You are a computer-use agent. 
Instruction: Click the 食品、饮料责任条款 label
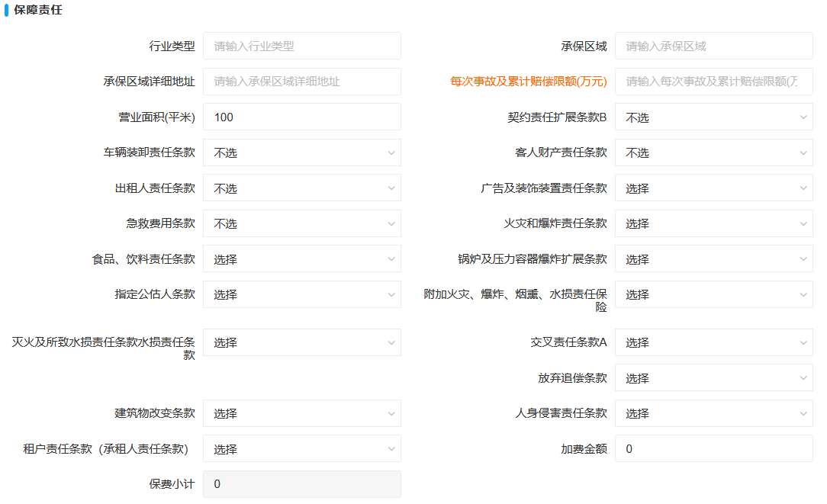pyautogui.click(x=143, y=258)
